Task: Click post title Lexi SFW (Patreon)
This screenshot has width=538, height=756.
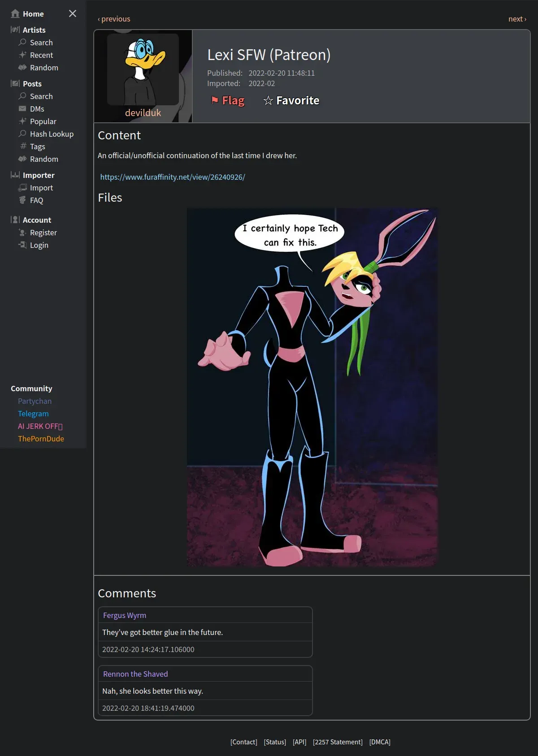Action: [x=269, y=55]
